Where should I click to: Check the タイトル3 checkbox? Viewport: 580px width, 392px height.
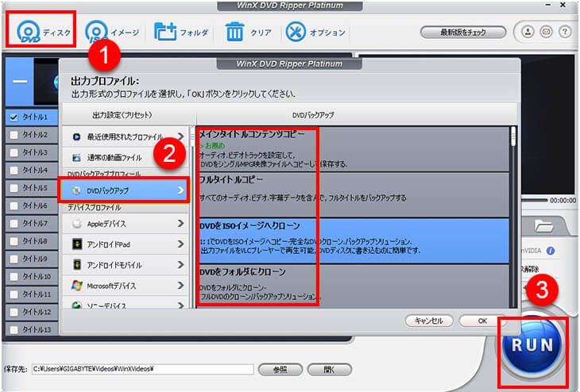[x=14, y=152]
